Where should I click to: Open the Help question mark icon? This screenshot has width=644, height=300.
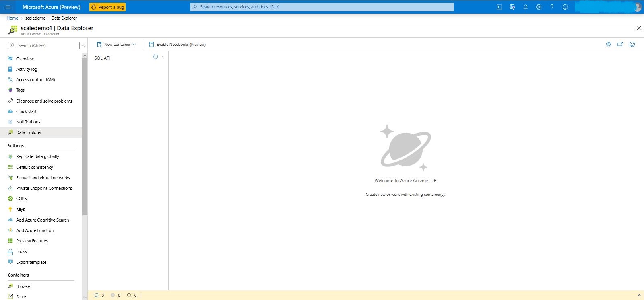pos(552,7)
